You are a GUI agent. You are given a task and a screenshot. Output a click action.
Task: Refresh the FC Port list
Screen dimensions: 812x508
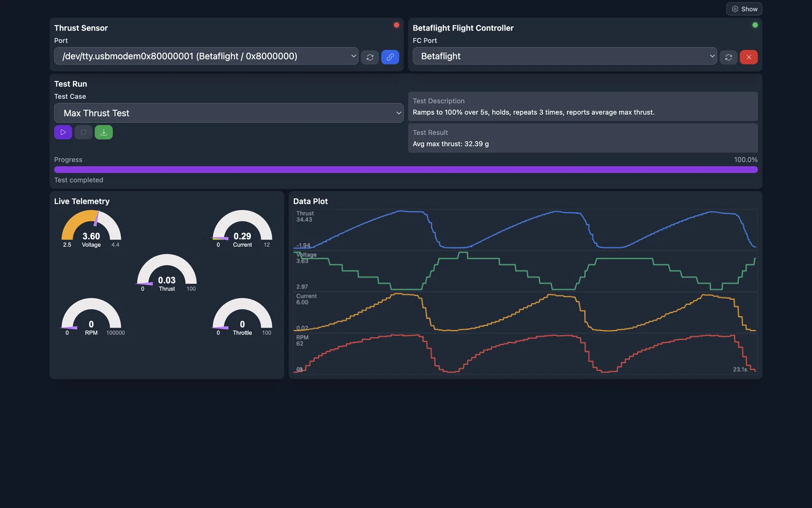pos(728,57)
